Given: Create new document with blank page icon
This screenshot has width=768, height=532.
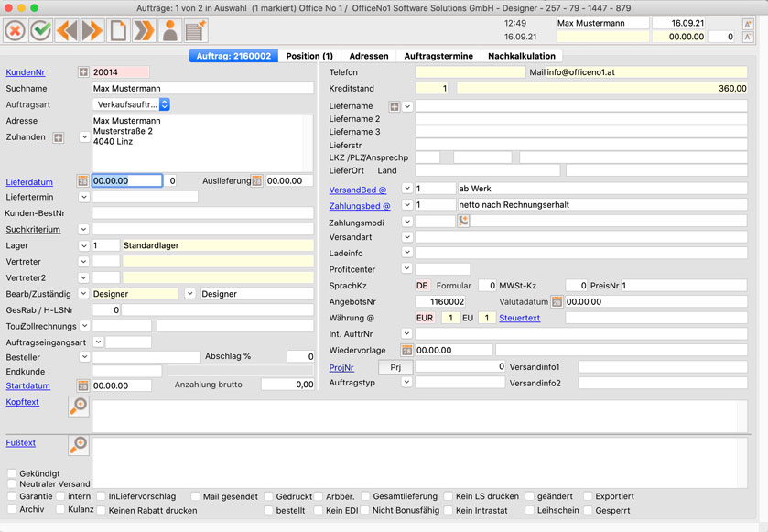Looking at the screenshot, I should [118, 31].
